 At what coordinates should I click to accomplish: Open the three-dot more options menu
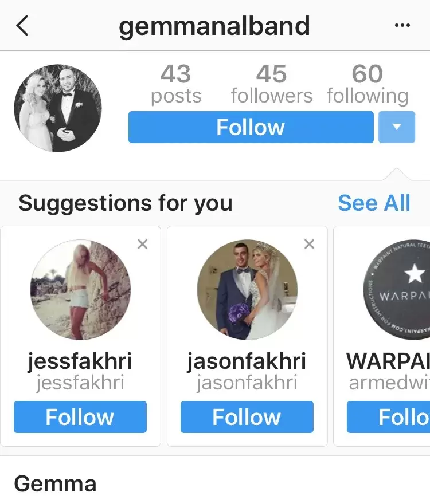(402, 25)
